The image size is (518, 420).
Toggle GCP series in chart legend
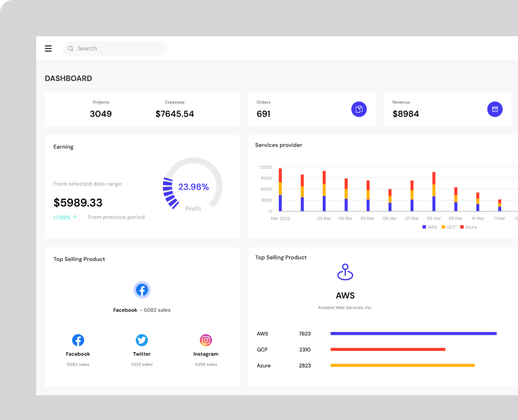coord(449,227)
